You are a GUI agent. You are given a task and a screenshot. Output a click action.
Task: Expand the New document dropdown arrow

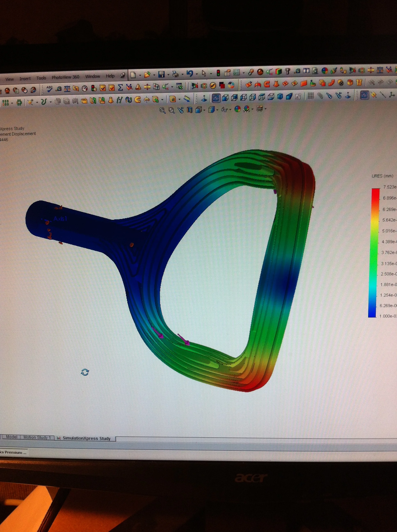[140, 75]
